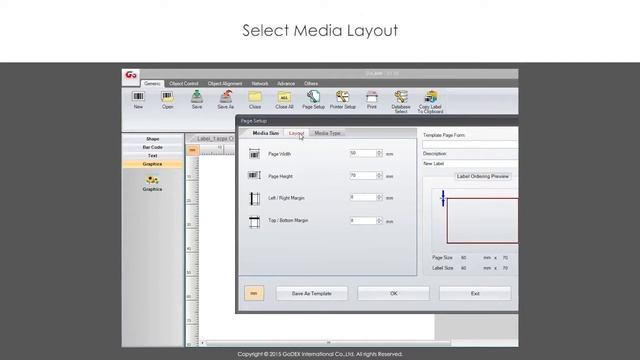Click the label preview rectangle
This screenshot has height=360, width=640.
point(482,220)
